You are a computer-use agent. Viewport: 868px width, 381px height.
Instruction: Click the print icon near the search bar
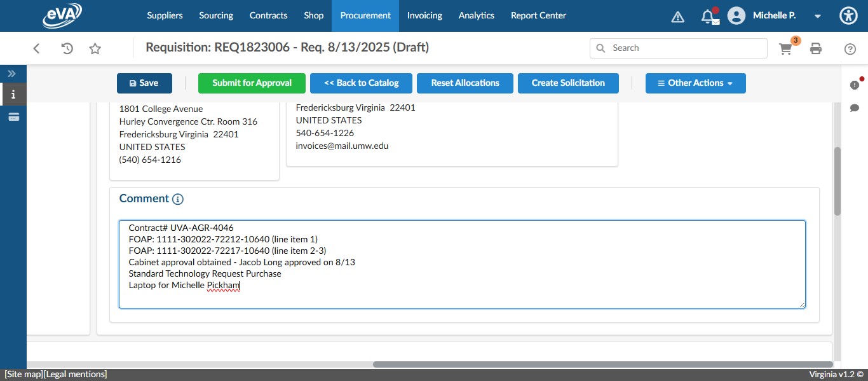pyautogui.click(x=816, y=48)
